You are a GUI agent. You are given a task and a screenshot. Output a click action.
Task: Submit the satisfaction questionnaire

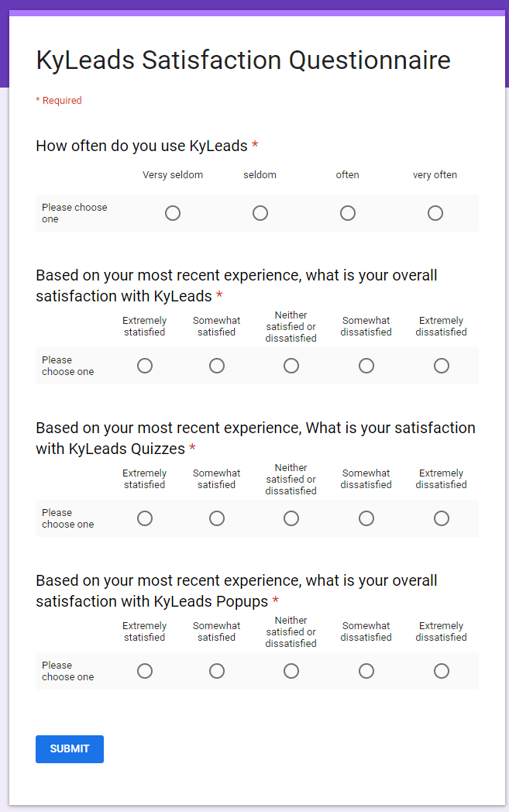click(x=70, y=749)
